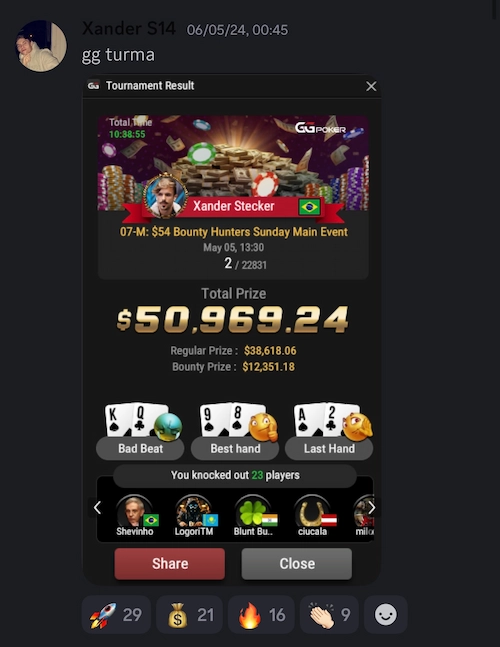Click the rocket reaction with 29 votes
Viewport: 500px width, 647px height.
[116, 615]
